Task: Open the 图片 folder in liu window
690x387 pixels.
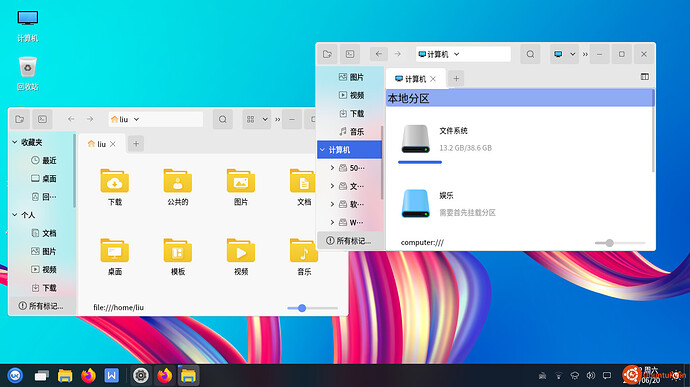Action: point(241,187)
